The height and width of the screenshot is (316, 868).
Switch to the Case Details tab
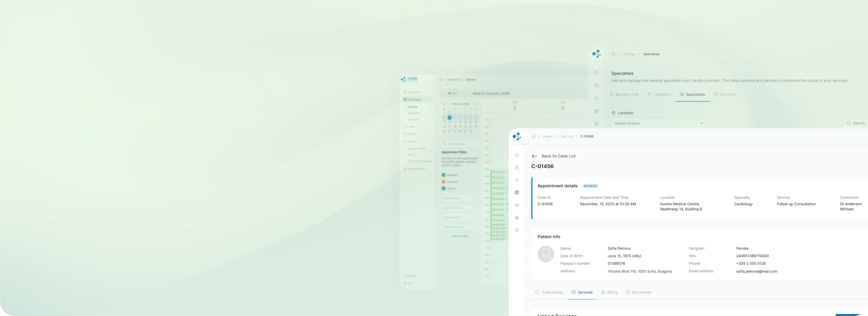[549, 292]
